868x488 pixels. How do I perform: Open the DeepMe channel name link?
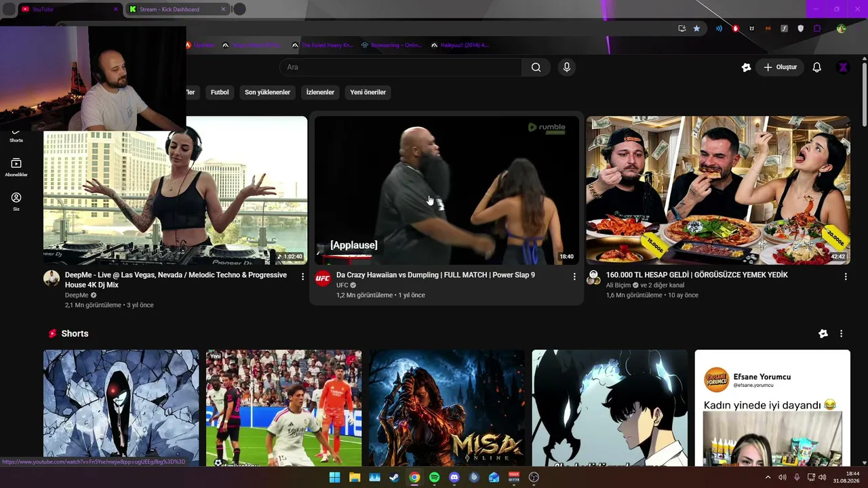[77, 296]
